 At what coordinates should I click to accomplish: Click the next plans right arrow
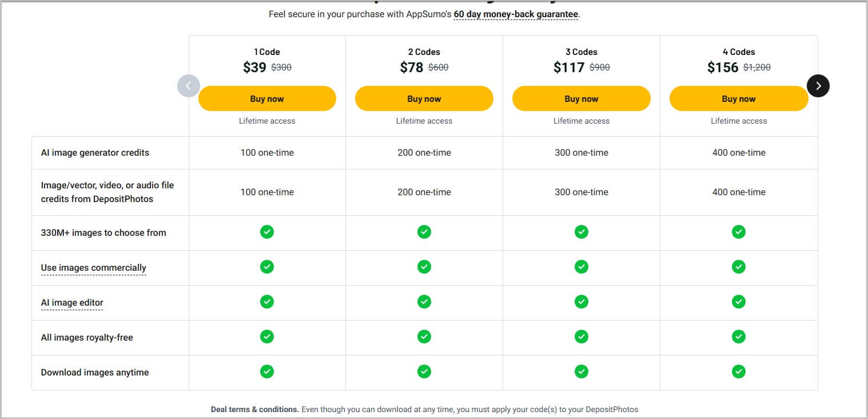tap(818, 86)
